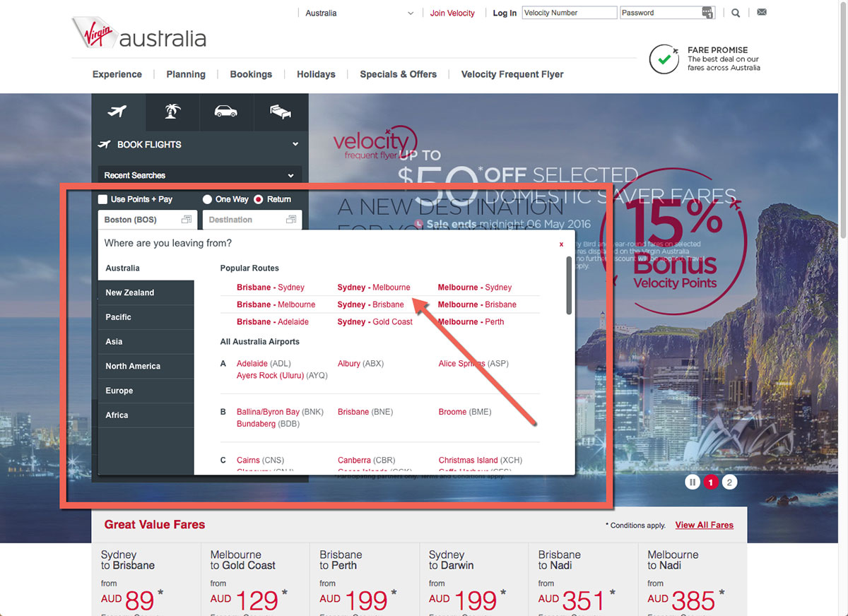
Task: Select the Asia region tab
Action: (x=146, y=342)
